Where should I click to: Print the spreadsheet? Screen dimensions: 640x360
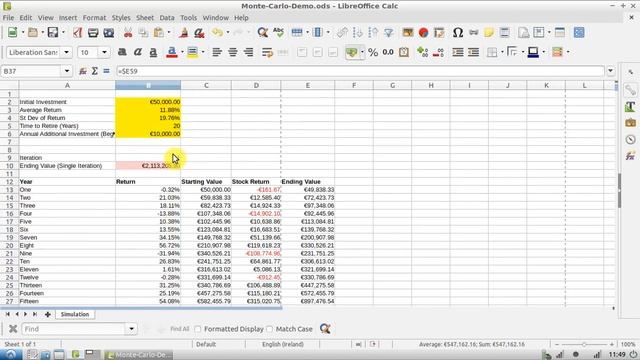pos(93,33)
